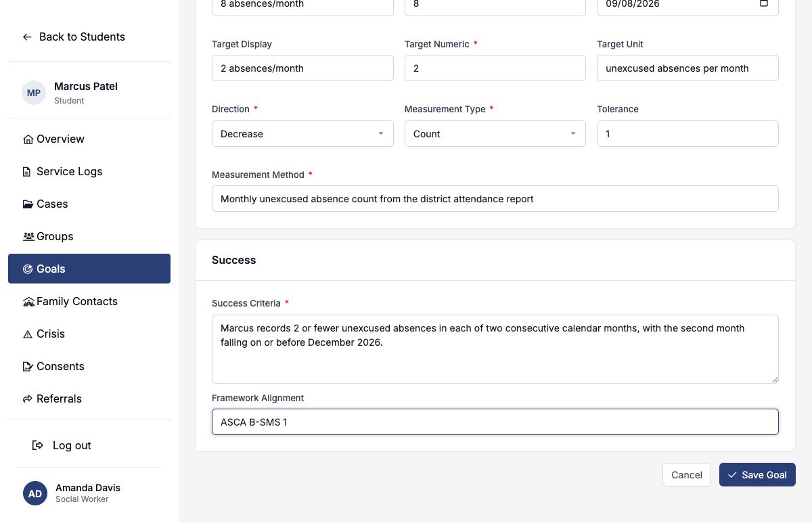Click the Groups people icon

(28, 237)
